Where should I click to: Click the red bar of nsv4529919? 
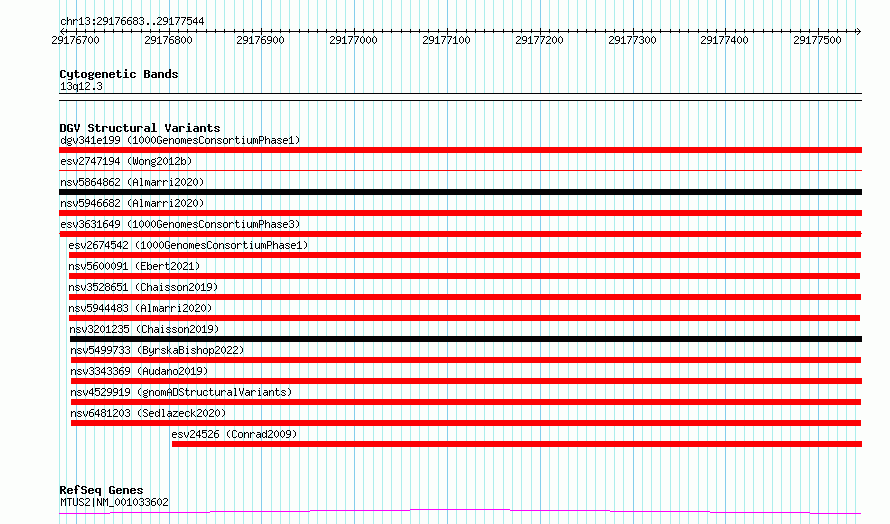coord(465,402)
